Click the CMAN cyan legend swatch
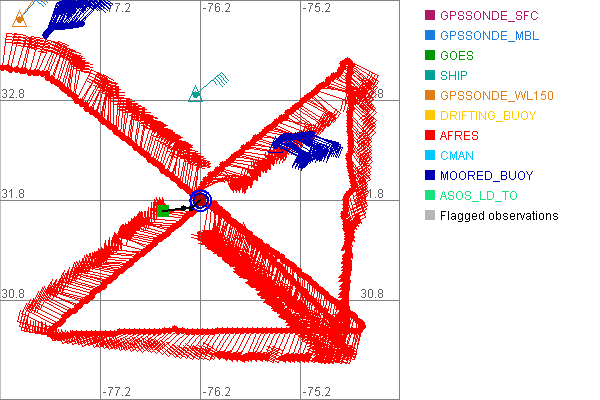 [x=430, y=156]
